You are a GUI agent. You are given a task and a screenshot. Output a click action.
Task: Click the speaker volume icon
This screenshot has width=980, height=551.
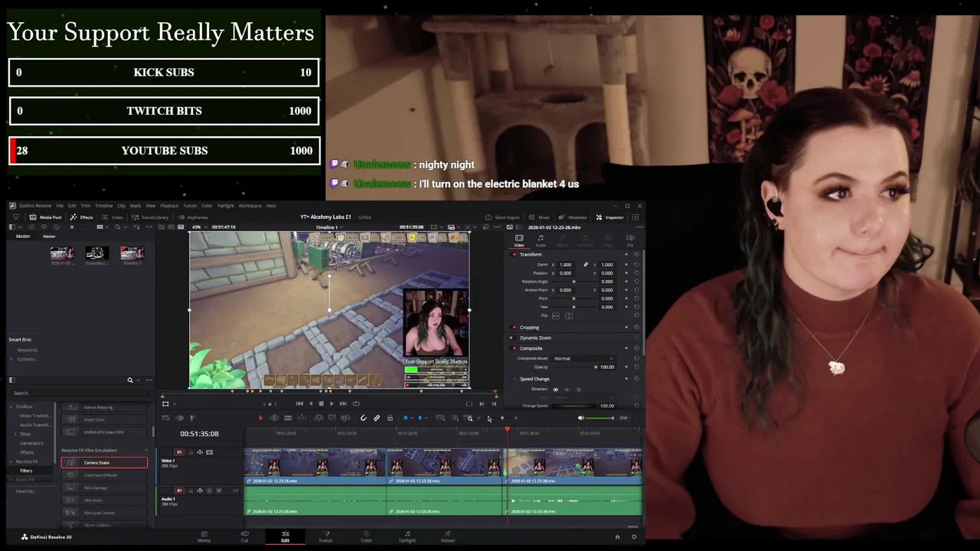[x=580, y=418]
